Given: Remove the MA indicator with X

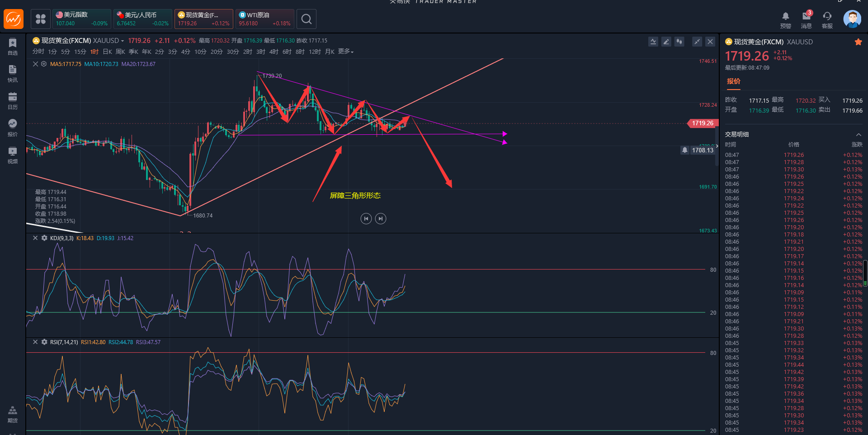Looking at the screenshot, I should coord(35,64).
